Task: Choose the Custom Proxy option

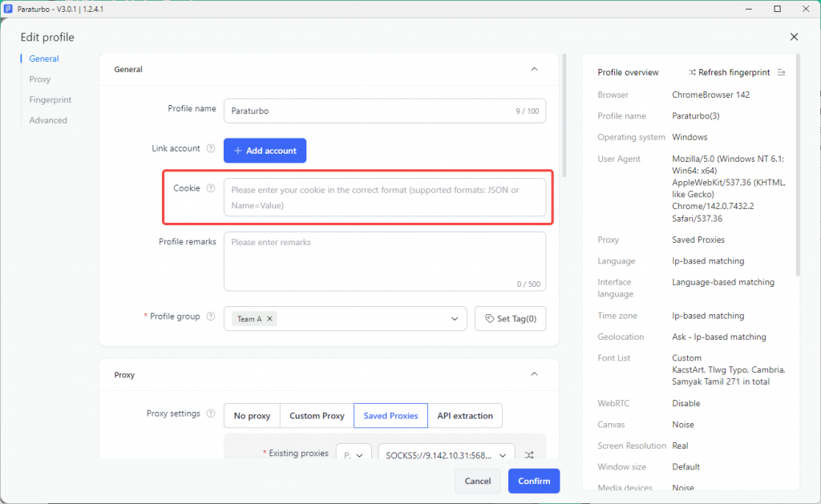Action: 317,416
